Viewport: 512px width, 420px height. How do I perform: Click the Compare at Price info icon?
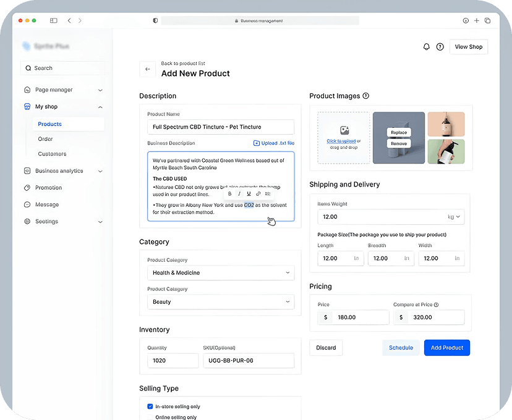(x=436, y=304)
